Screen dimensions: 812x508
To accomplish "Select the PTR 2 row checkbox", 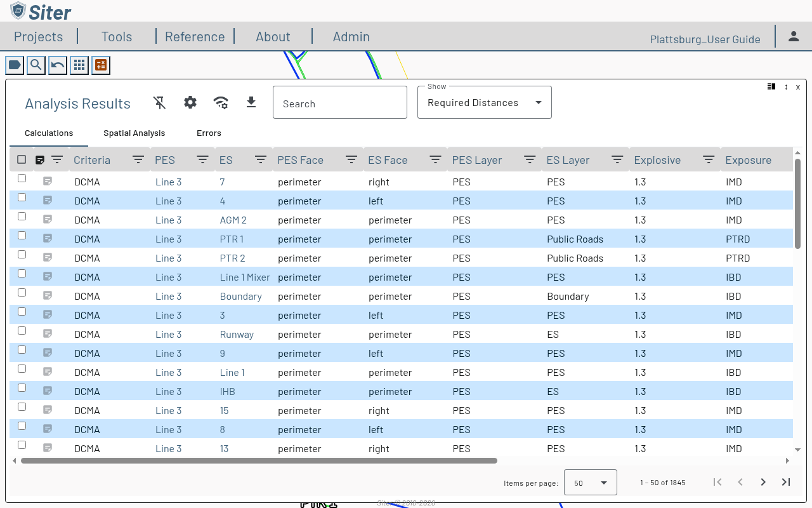I will [22, 255].
